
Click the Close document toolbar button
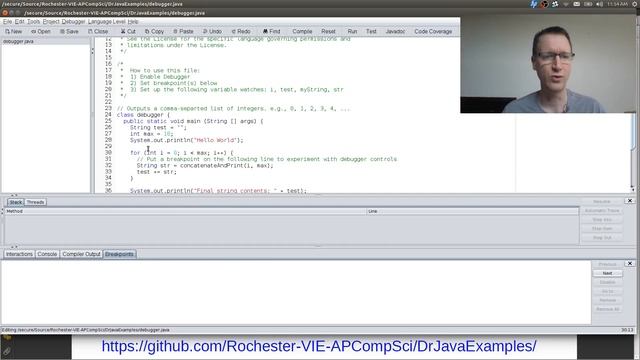pos(98,31)
